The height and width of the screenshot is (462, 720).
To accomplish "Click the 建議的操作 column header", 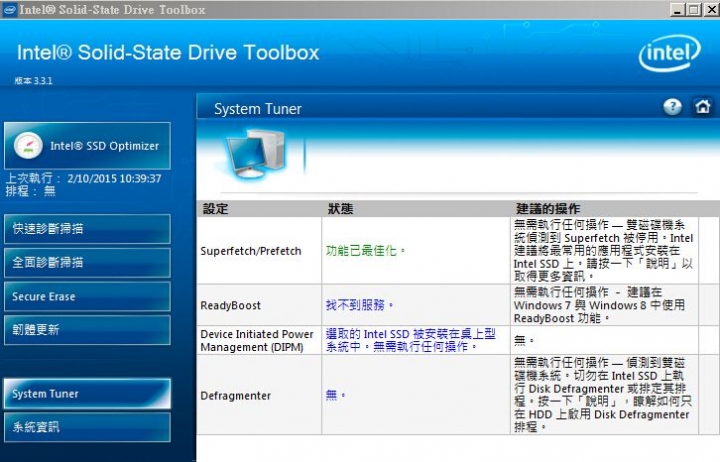I will 548,209.
